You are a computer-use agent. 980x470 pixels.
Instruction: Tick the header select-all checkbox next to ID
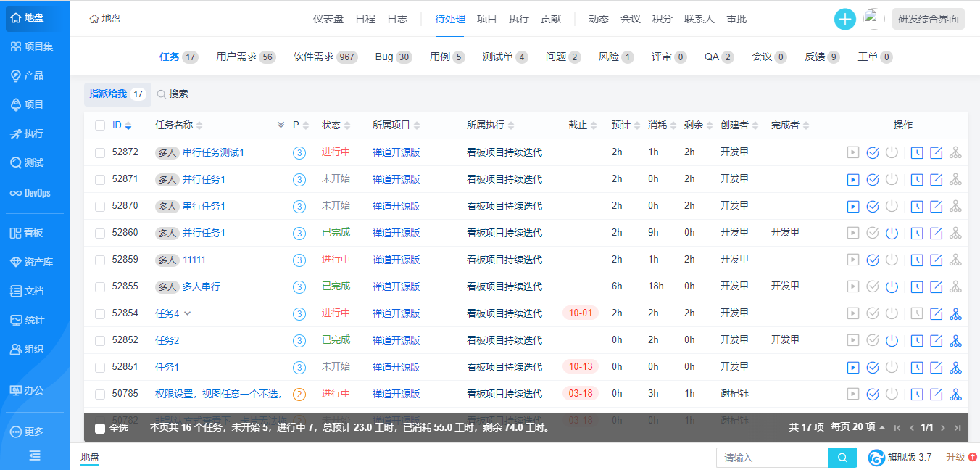click(100, 125)
